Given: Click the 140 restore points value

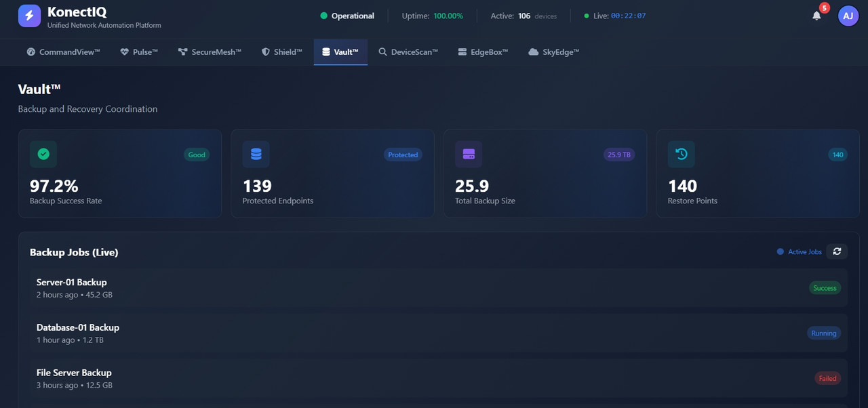Looking at the screenshot, I should (682, 186).
